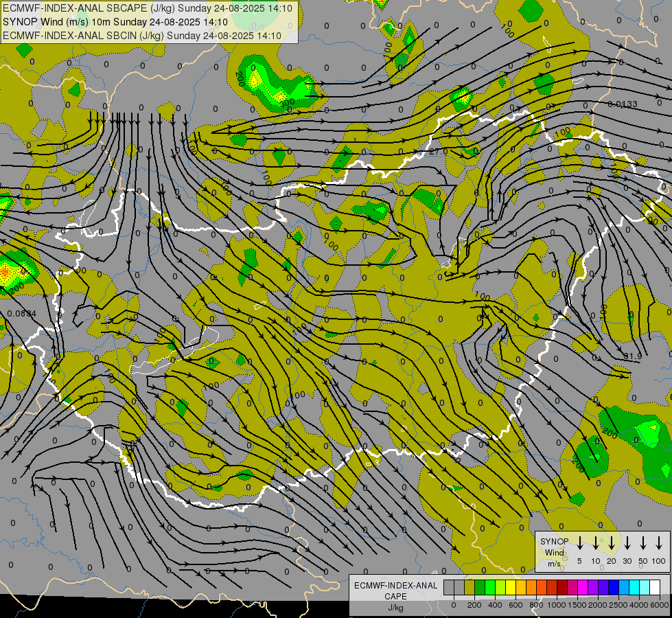The height and width of the screenshot is (618, 672).
Task: Click the ECMWF-INDEX-ANAL CAPE legend title
Action: [x=395, y=591]
